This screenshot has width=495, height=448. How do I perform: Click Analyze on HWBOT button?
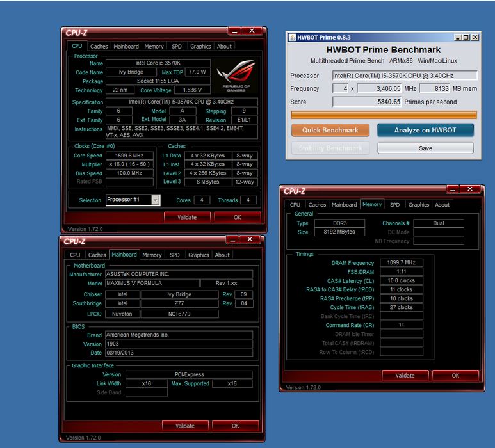[x=425, y=130]
